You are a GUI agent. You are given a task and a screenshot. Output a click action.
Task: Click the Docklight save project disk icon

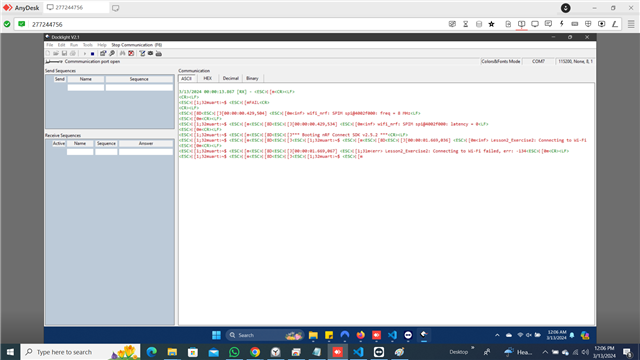pos(64,53)
